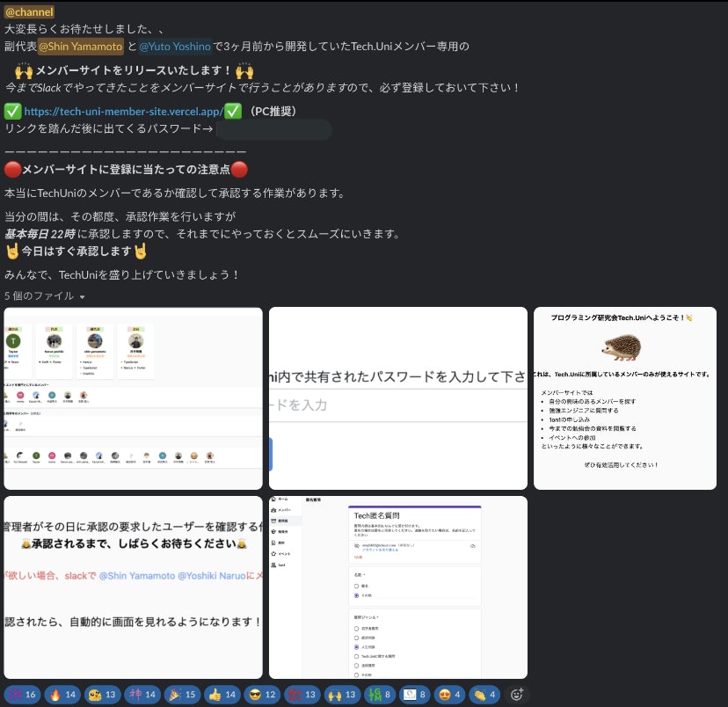The image size is (728, 707).
Task: Reveal the hidden password spoiler
Action: (274, 129)
